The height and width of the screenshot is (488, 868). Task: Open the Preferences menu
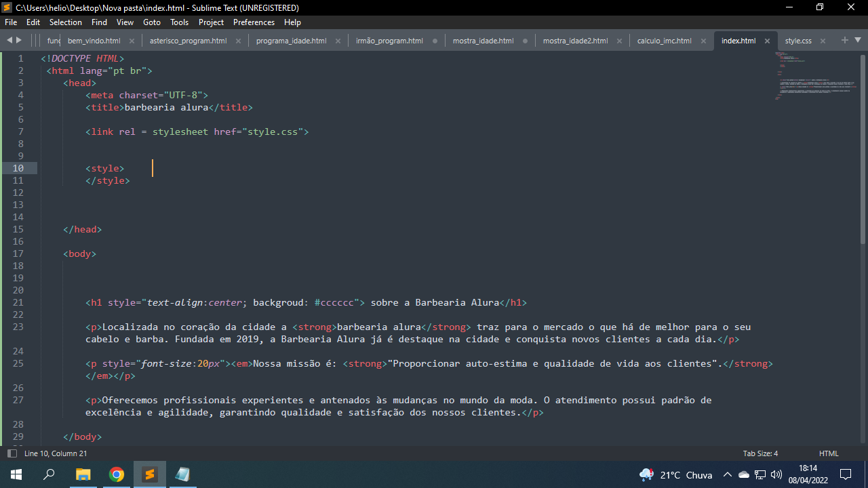point(254,22)
